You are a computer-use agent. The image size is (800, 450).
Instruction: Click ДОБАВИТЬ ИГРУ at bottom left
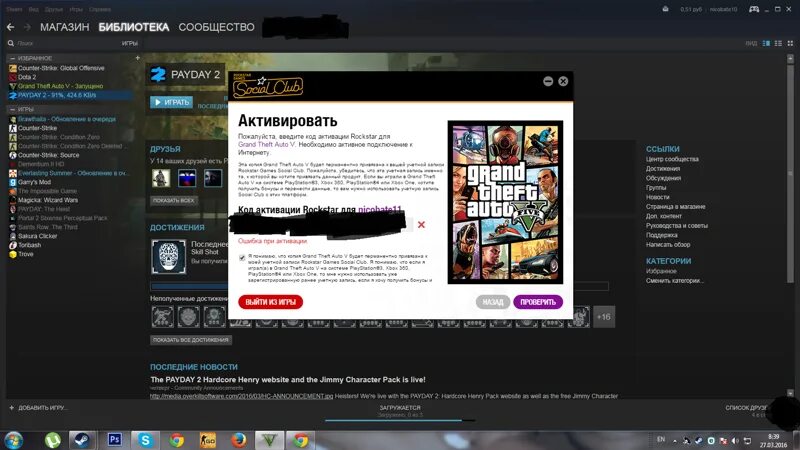(38, 408)
